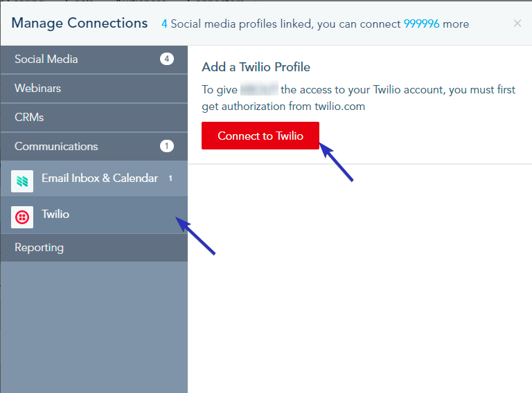The image size is (532, 393).
Task: Click the Email Inbox & Calendar green icon
Action: [22, 181]
